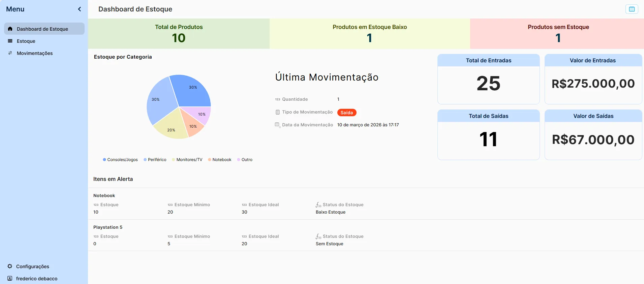
Task: Open the Estoque menu item
Action: coord(26,41)
